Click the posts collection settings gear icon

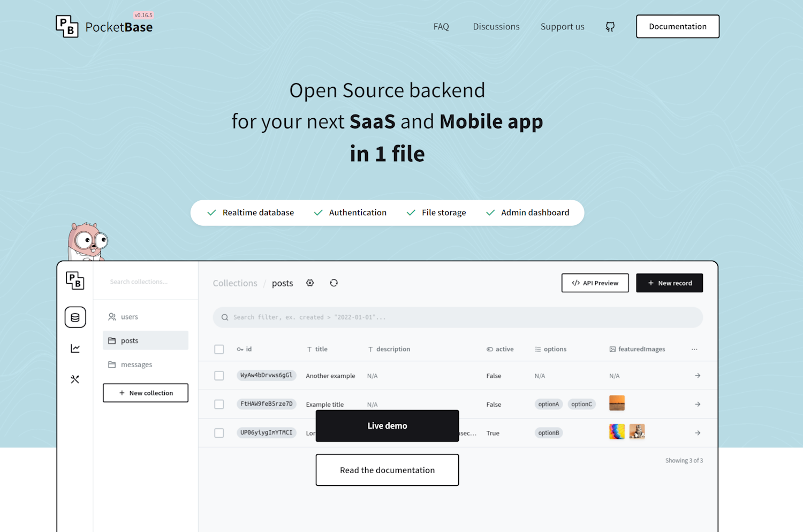pyautogui.click(x=310, y=283)
